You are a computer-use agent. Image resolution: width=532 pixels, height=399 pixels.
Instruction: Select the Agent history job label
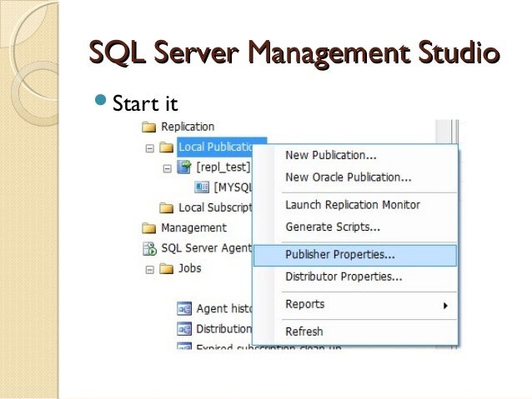pyautogui.click(x=224, y=309)
